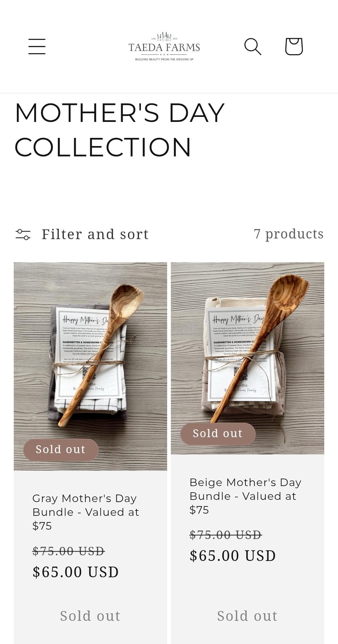
Task: Click Gray bundle crossed-out $75.00 price
Action: click(69, 551)
